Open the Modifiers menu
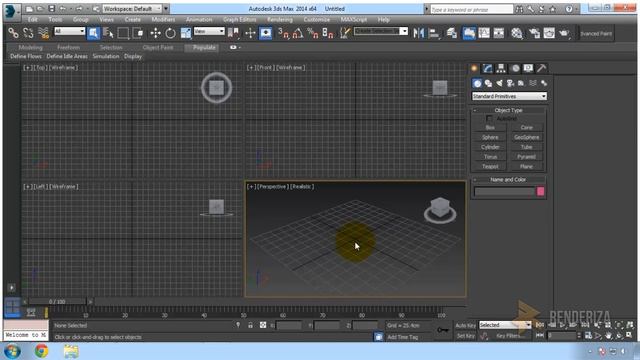This screenshot has width=640, height=360. (x=163, y=19)
